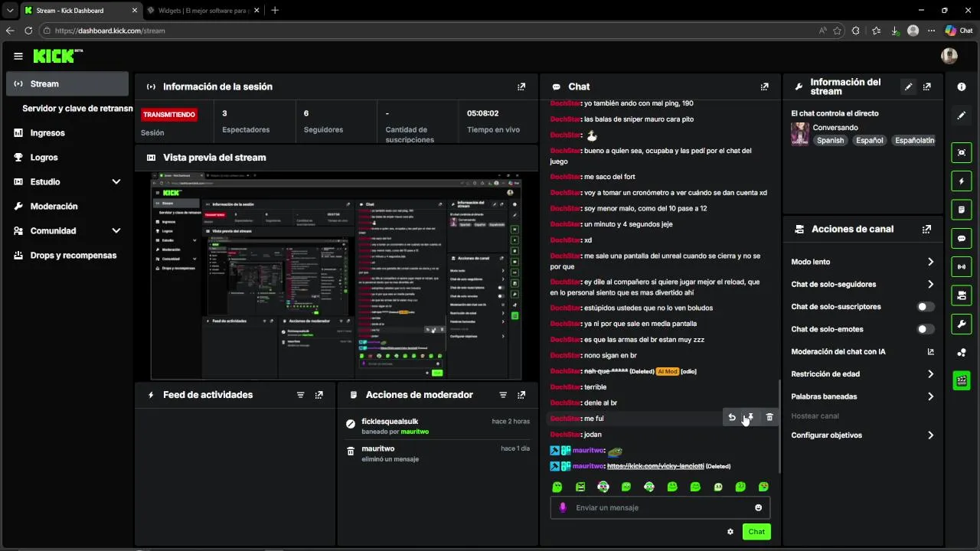
Task: Open Chat de solo-seguidores settings chevron
Action: pyautogui.click(x=930, y=284)
